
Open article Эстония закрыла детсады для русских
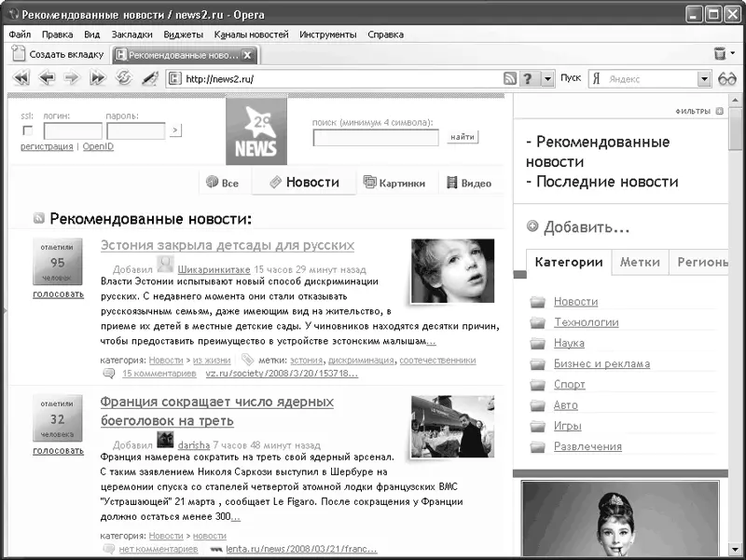tap(228, 245)
